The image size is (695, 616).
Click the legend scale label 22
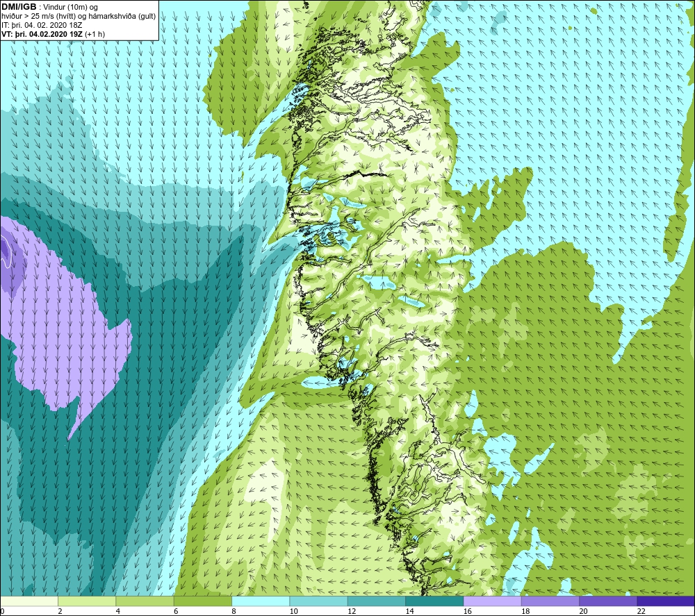641,611
